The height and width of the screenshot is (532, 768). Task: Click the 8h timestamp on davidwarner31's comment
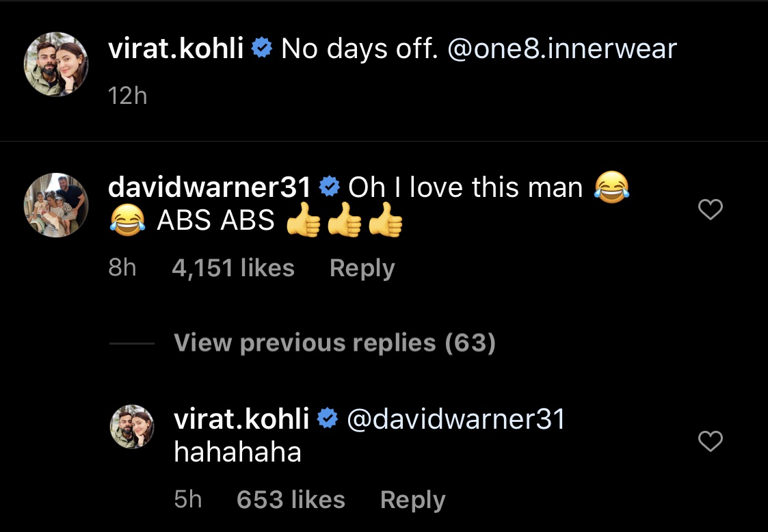[122, 268]
